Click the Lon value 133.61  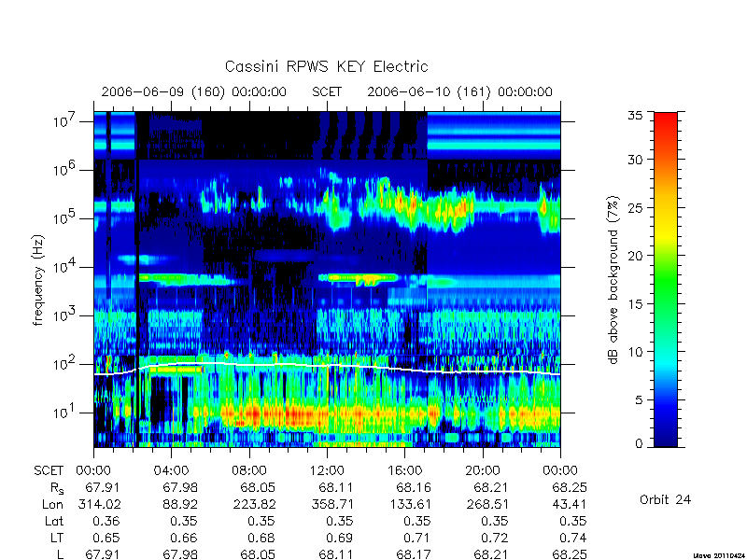coord(410,504)
